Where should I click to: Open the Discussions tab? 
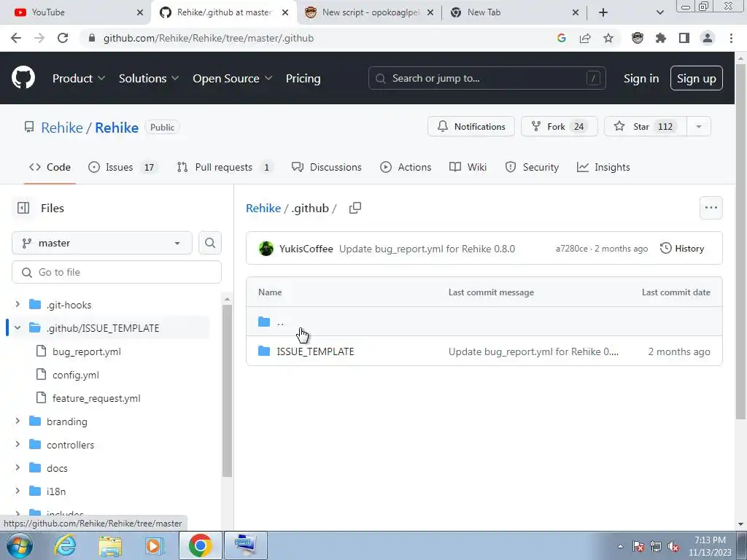tap(327, 167)
